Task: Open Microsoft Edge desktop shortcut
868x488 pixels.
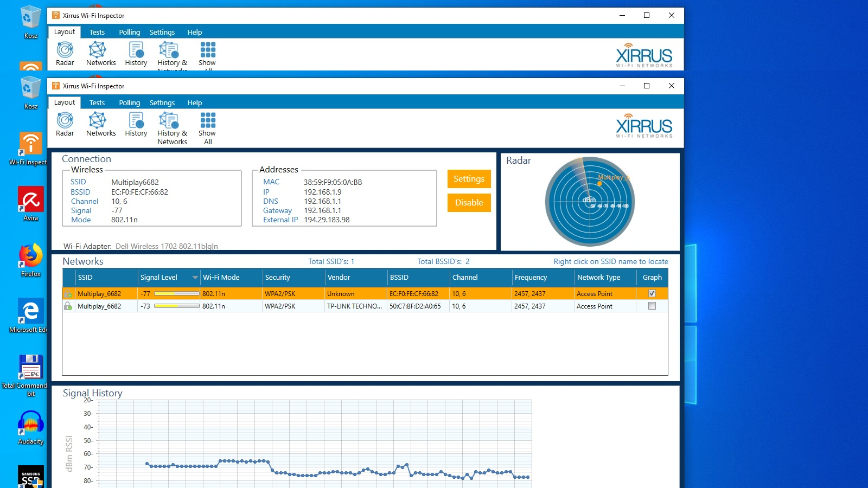Action: (30, 316)
